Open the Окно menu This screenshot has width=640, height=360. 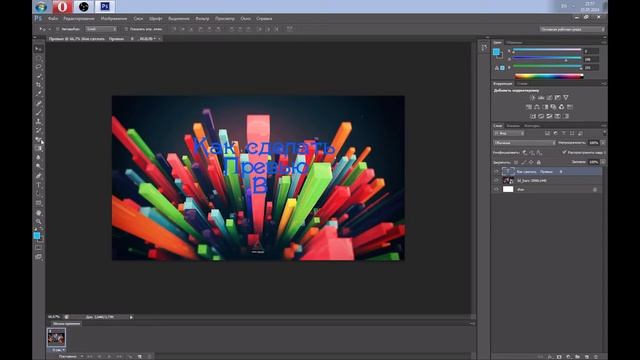click(x=245, y=19)
